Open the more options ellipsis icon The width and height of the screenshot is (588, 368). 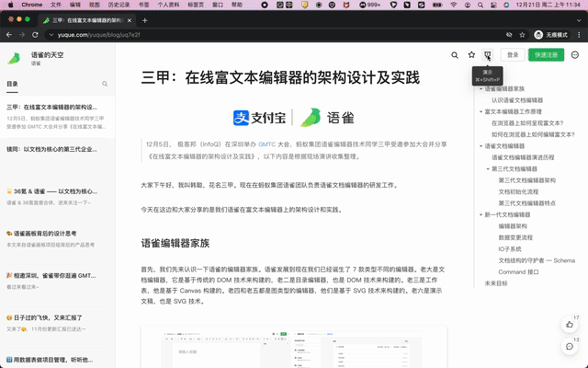[x=575, y=55]
